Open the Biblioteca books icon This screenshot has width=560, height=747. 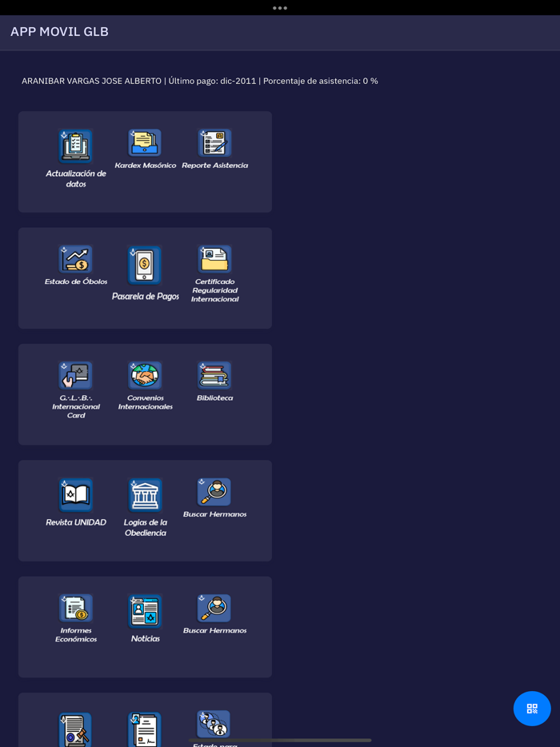(x=214, y=375)
